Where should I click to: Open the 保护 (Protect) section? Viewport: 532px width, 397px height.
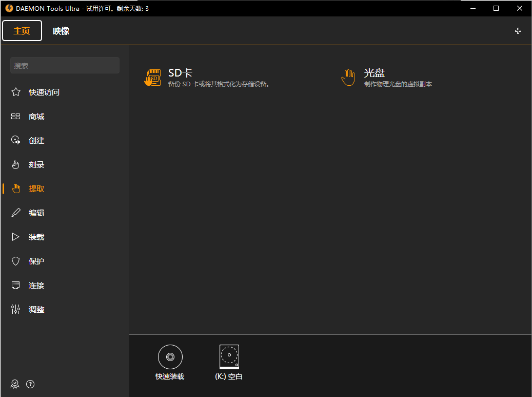(36, 260)
